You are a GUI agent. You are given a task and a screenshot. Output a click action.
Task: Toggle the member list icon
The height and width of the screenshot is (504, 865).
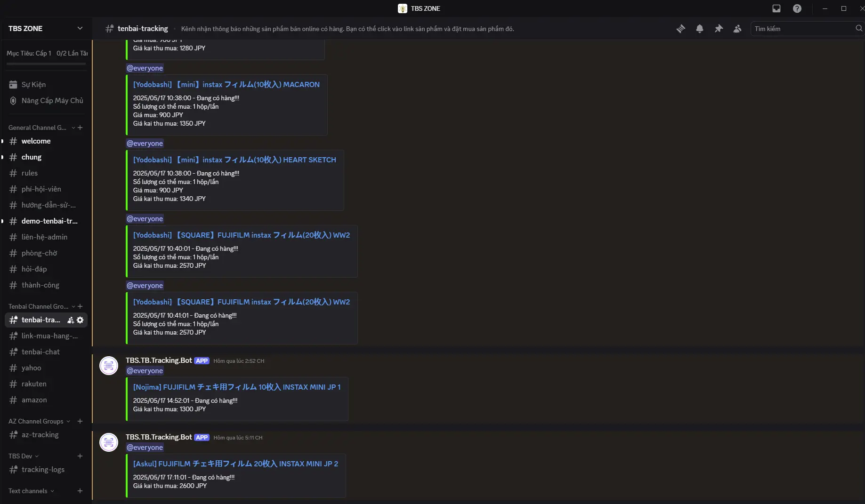(x=737, y=29)
